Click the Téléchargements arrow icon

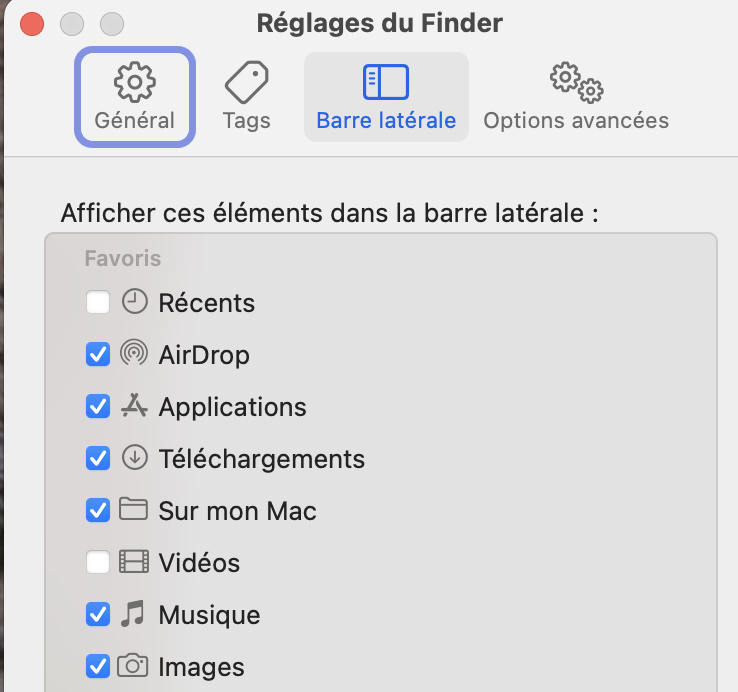(x=134, y=458)
